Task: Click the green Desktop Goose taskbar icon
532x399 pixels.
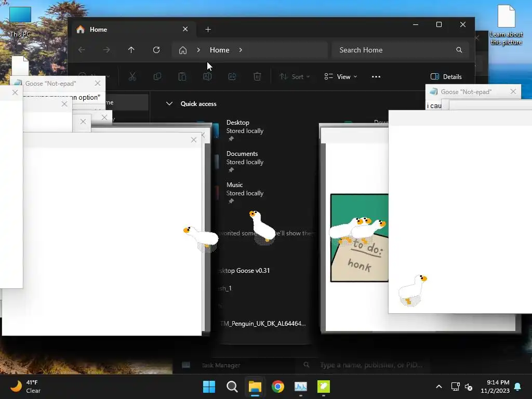Action: click(324, 387)
